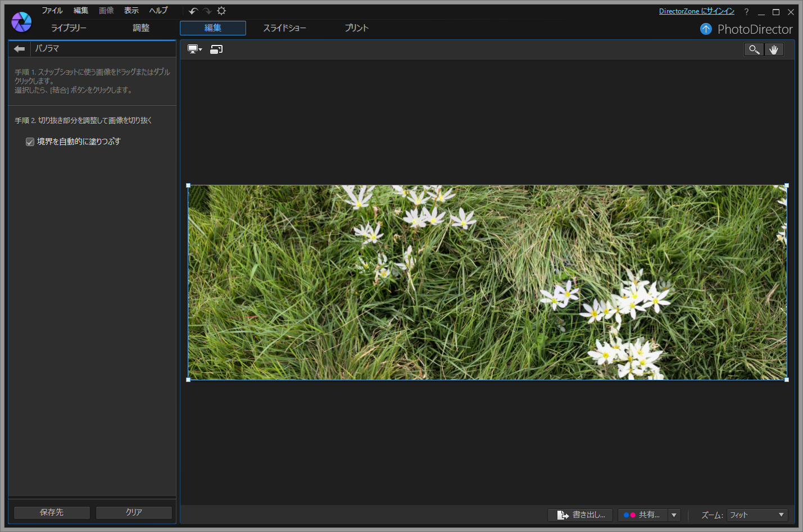Click the クリア button
803x532 pixels.
[134, 512]
